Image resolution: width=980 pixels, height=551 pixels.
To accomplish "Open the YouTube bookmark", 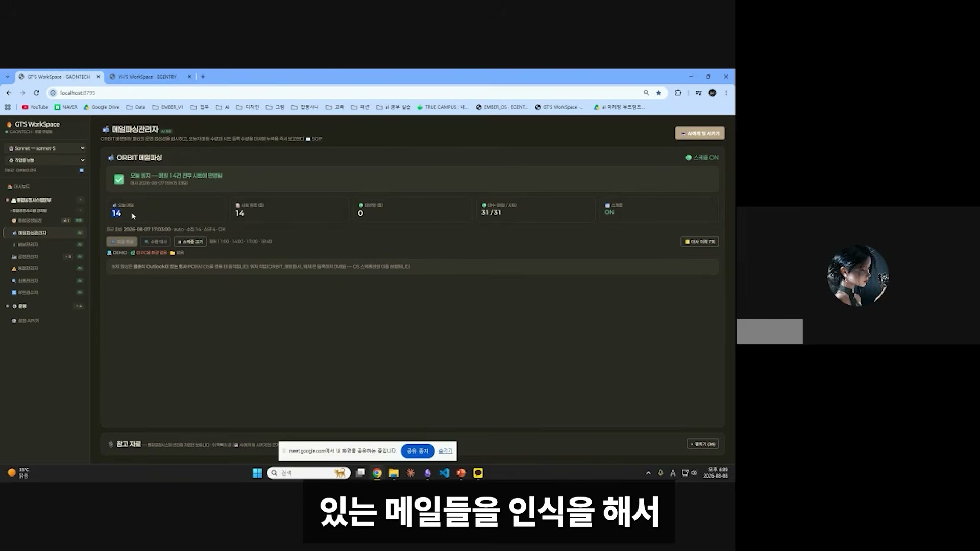I will coord(35,107).
